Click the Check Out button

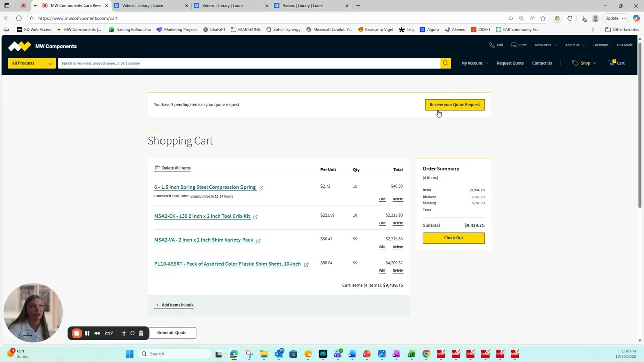point(453,238)
